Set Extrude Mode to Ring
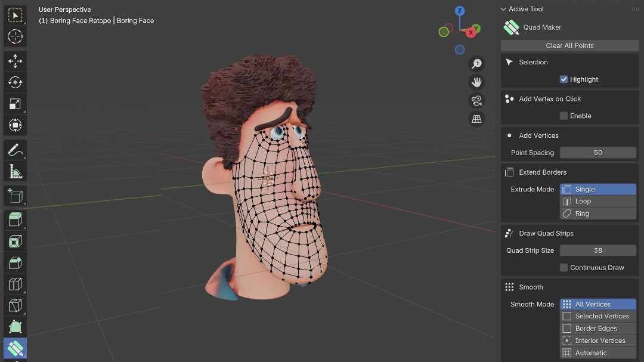The width and height of the screenshot is (644, 362). click(598, 214)
